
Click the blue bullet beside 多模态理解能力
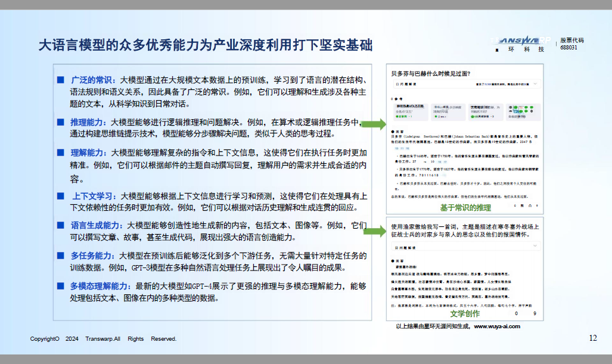tap(61, 286)
